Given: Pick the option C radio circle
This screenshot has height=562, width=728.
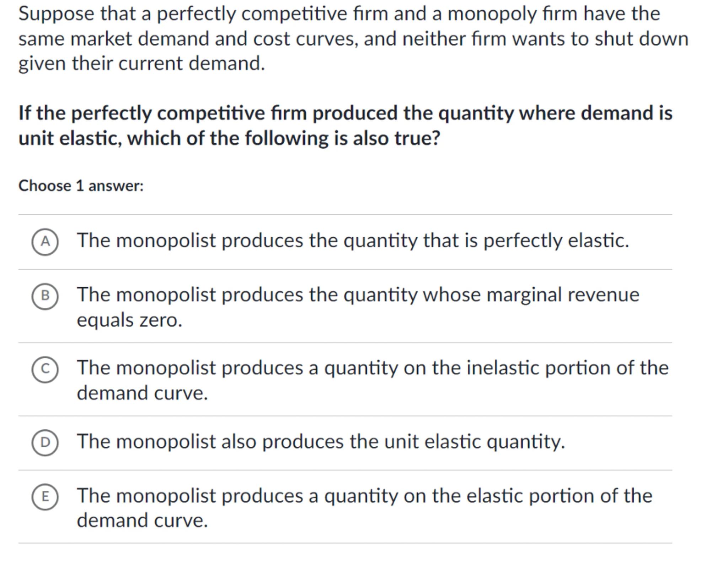Looking at the screenshot, I should click(45, 369).
